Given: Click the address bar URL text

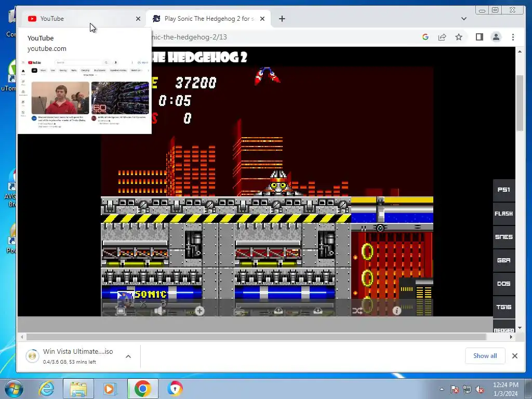Looking at the screenshot, I should [x=189, y=37].
